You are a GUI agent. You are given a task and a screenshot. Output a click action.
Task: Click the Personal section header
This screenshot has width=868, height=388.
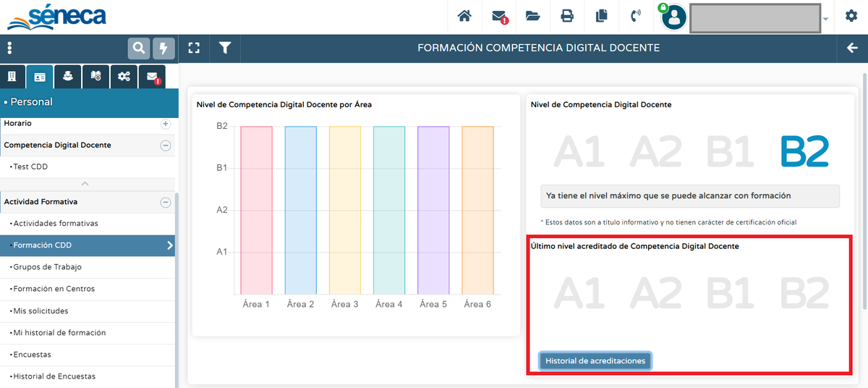[x=88, y=102]
